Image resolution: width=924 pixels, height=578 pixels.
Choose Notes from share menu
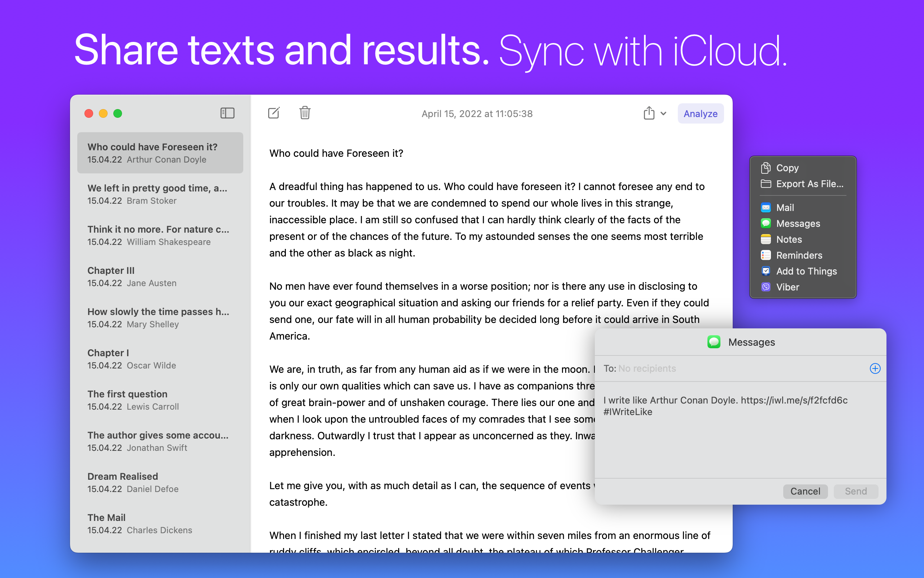pyautogui.click(x=789, y=239)
